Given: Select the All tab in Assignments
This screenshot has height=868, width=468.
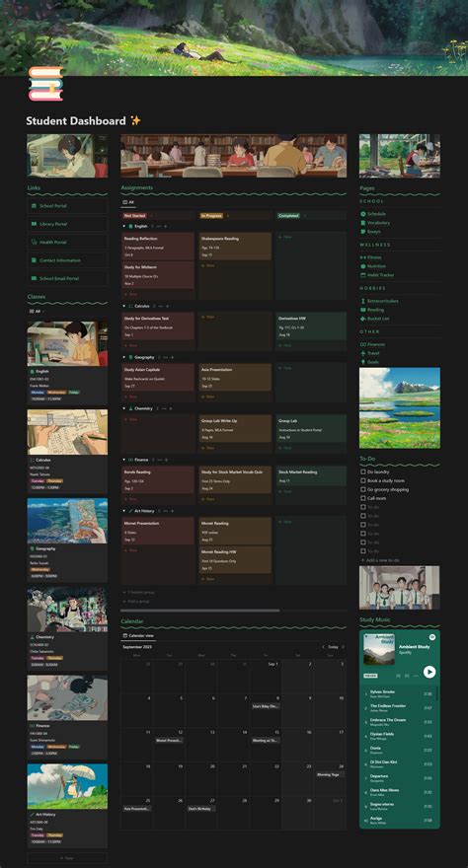Looking at the screenshot, I should [x=128, y=202].
